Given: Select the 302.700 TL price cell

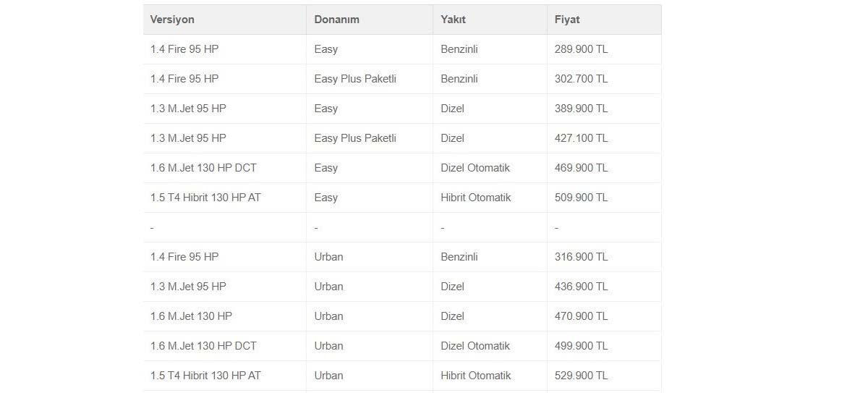Looking at the screenshot, I should point(581,79).
